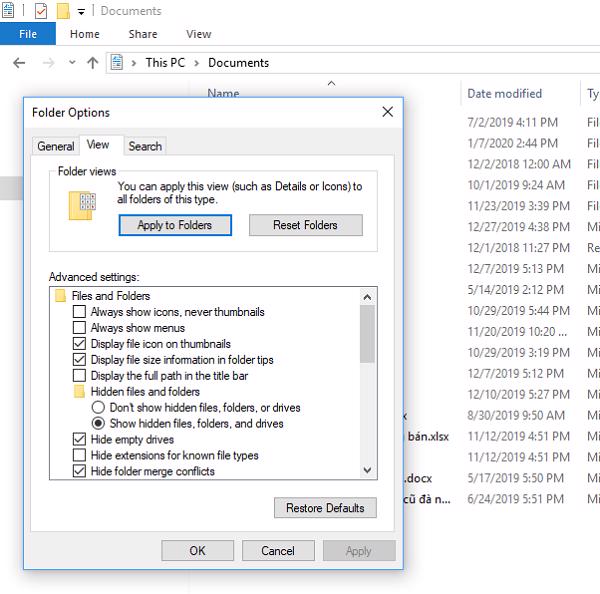Open the recent locations dropdown chevron
The width and height of the screenshot is (600, 594).
72,62
